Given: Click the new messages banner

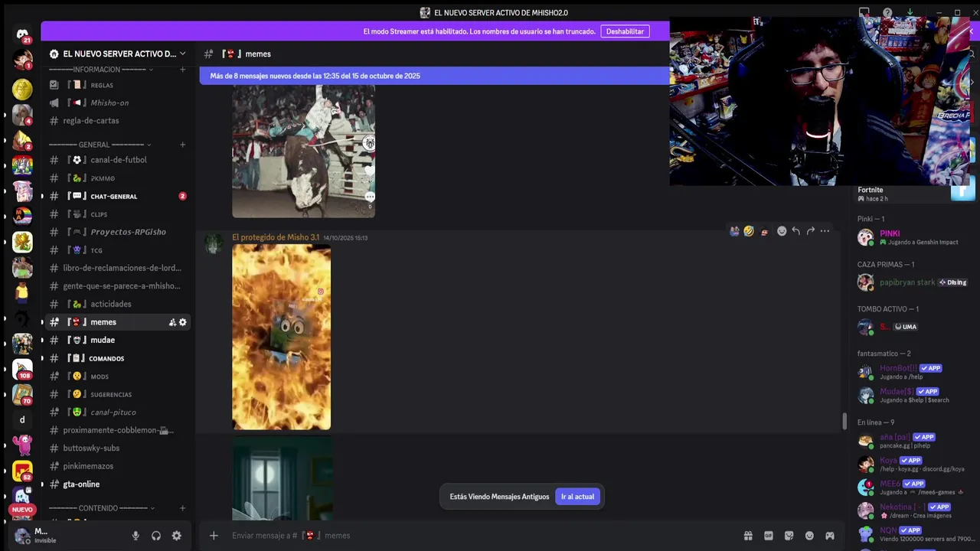Looking at the screenshot, I should [434, 76].
